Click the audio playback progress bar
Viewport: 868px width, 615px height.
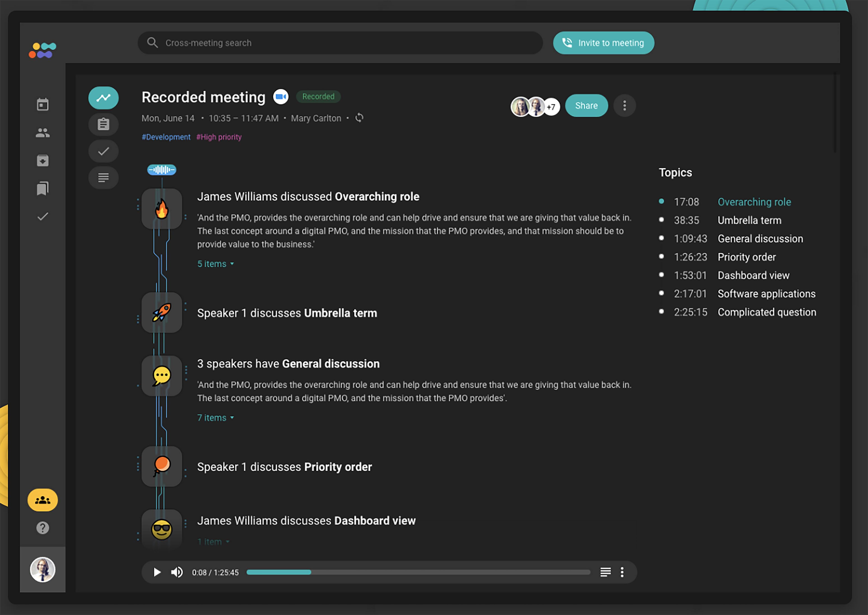pyautogui.click(x=418, y=572)
